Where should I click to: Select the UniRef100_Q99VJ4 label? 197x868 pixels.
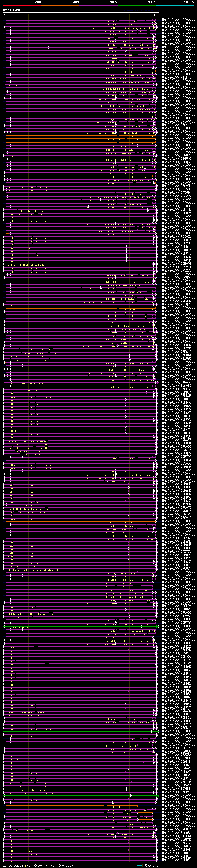pos(177,267)
